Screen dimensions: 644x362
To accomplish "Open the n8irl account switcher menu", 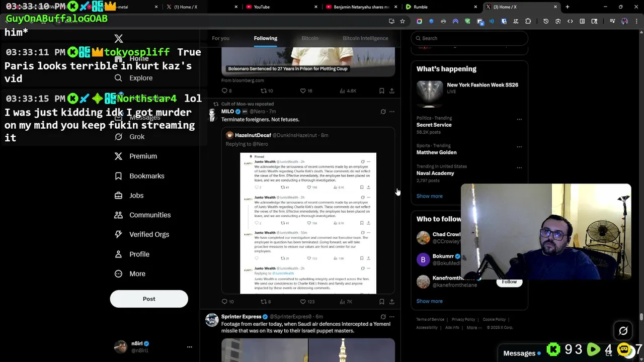I will pyautogui.click(x=190, y=347).
